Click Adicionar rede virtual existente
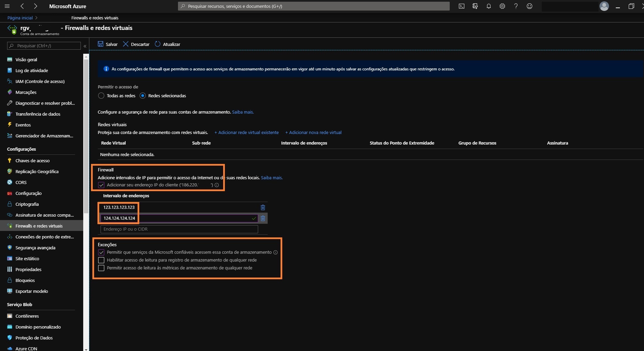Viewport: 644px width, 351px height. tap(247, 133)
